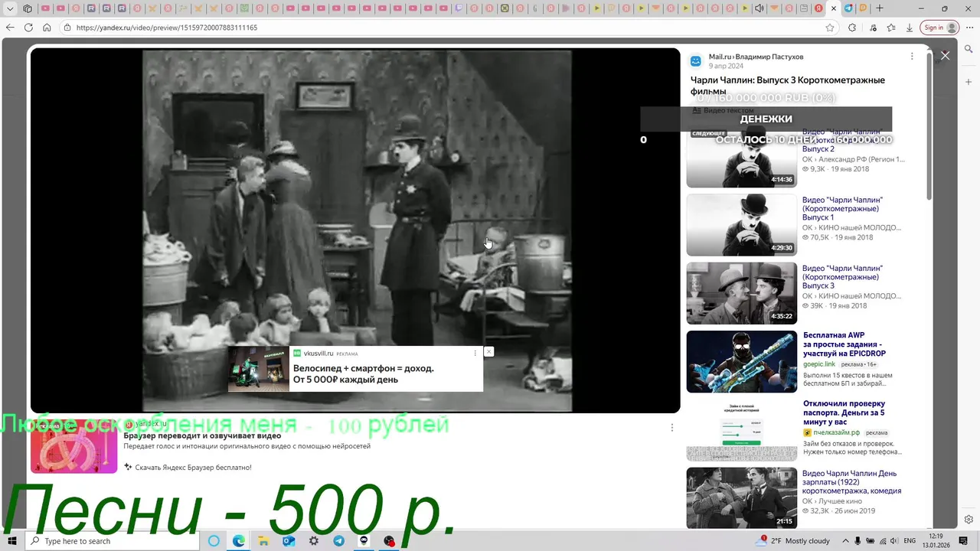The height and width of the screenshot is (551, 980).
Task: Open Outlook from the taskbar
Action: click(x=289, y=541)
